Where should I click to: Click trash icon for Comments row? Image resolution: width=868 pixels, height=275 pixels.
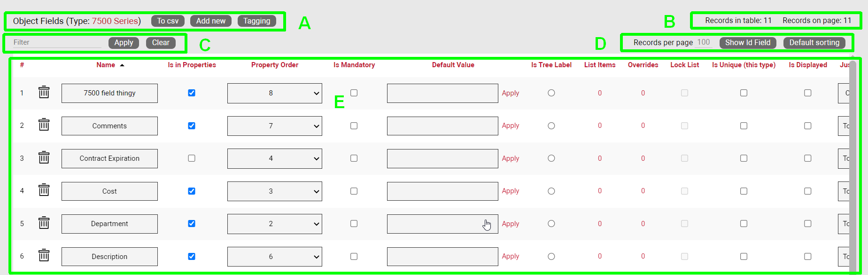point(44,125)
